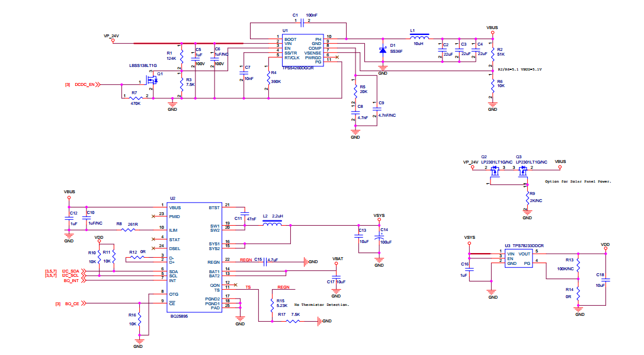Select the I2C_SCL net label

click(71, 276)
